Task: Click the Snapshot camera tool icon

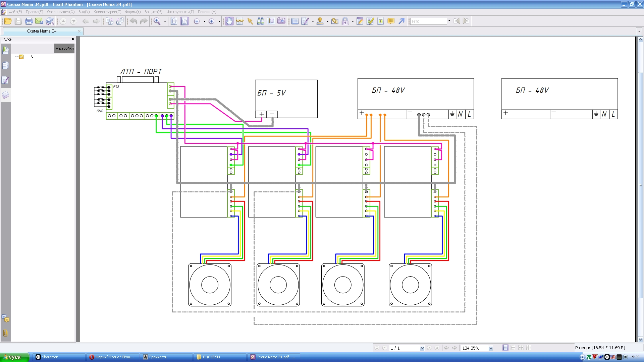Action: (281, 21)
